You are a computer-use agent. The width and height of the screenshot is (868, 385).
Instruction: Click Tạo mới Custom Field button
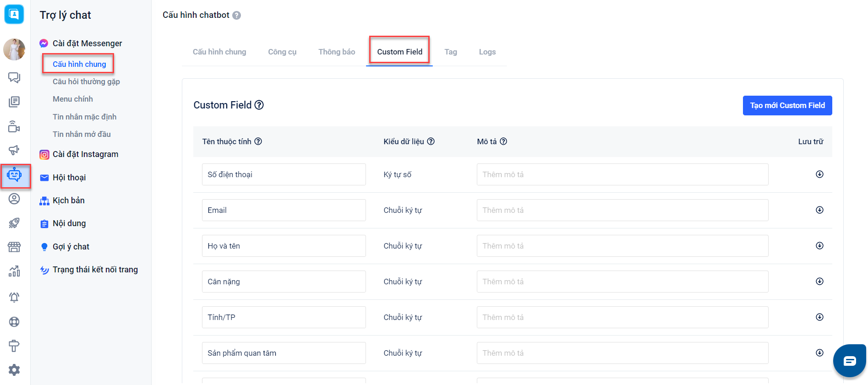coord(787,106)
